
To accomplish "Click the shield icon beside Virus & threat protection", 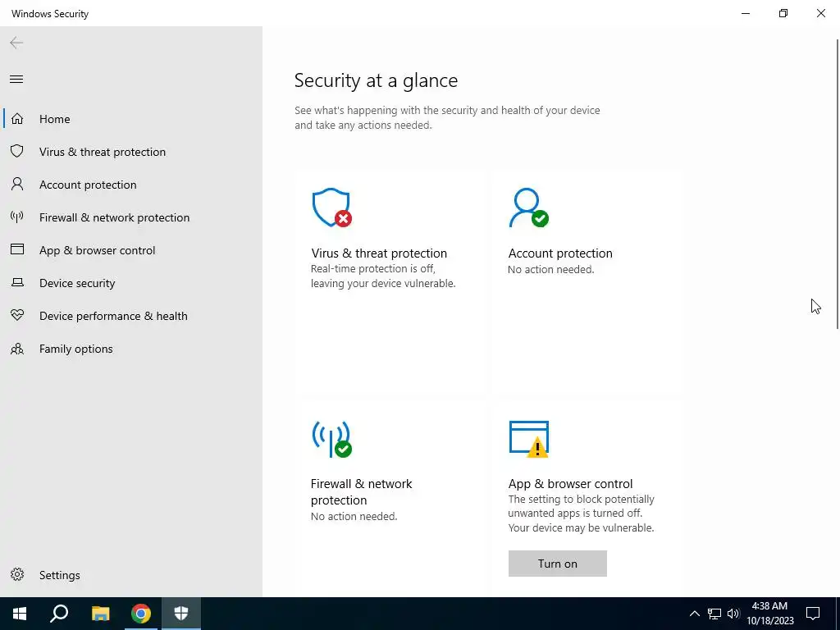I will (17, 151).
